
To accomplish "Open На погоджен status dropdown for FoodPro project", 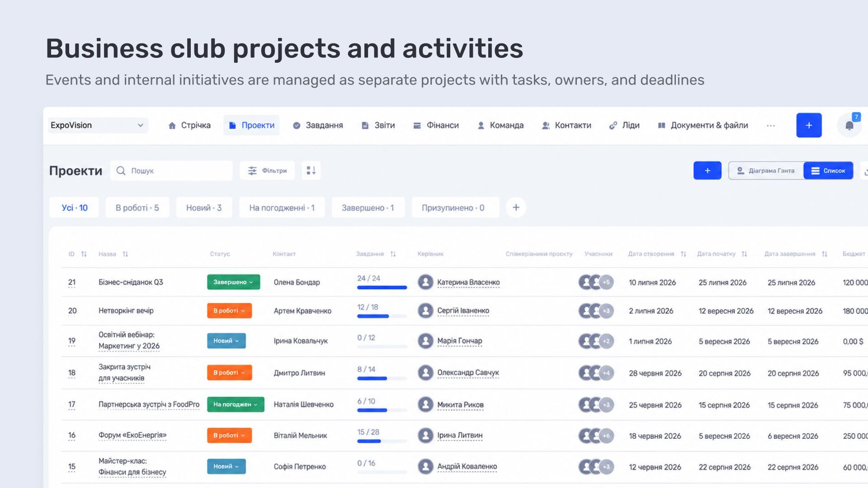I will point(236,404).
